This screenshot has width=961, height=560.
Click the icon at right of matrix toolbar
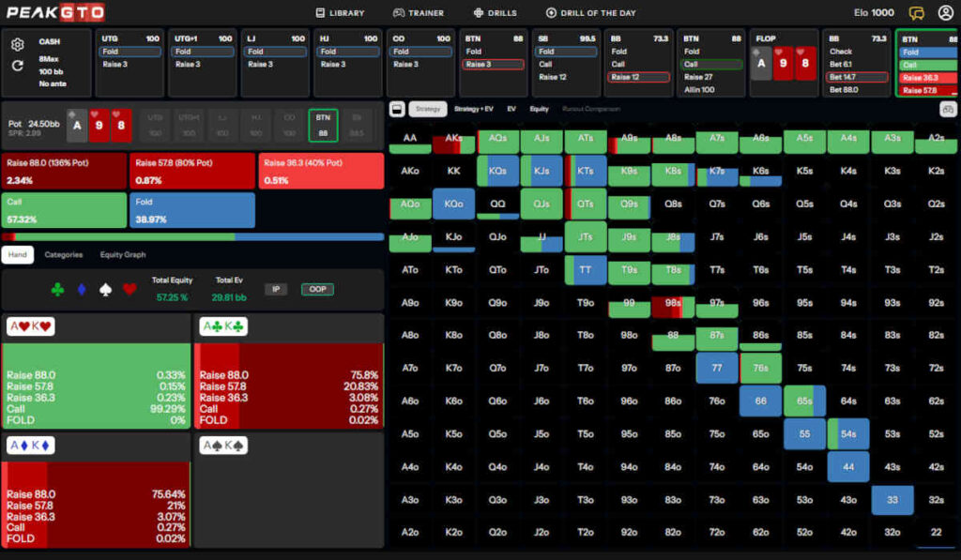947,109
